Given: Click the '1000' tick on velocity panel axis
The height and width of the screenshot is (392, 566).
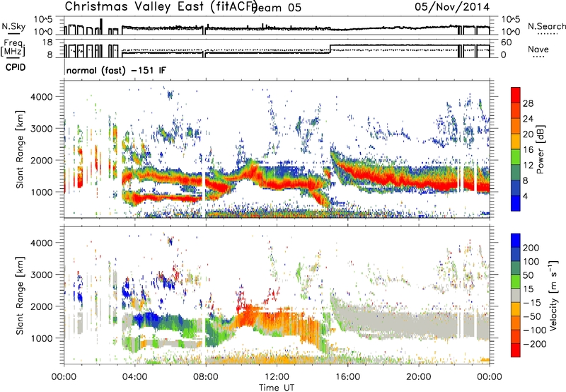Looking at the screenshot, I should (x=42, y=338).
